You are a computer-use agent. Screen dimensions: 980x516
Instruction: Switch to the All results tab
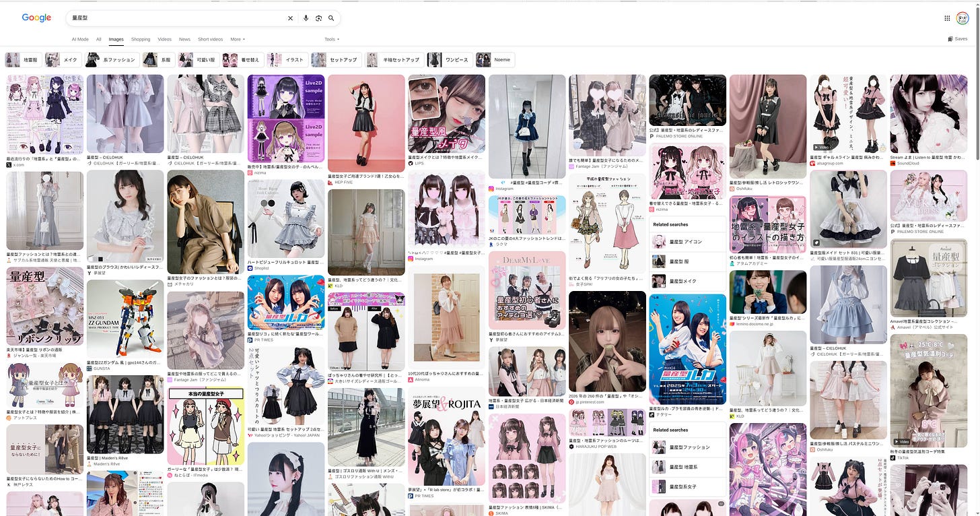click(x=99, y=39)
